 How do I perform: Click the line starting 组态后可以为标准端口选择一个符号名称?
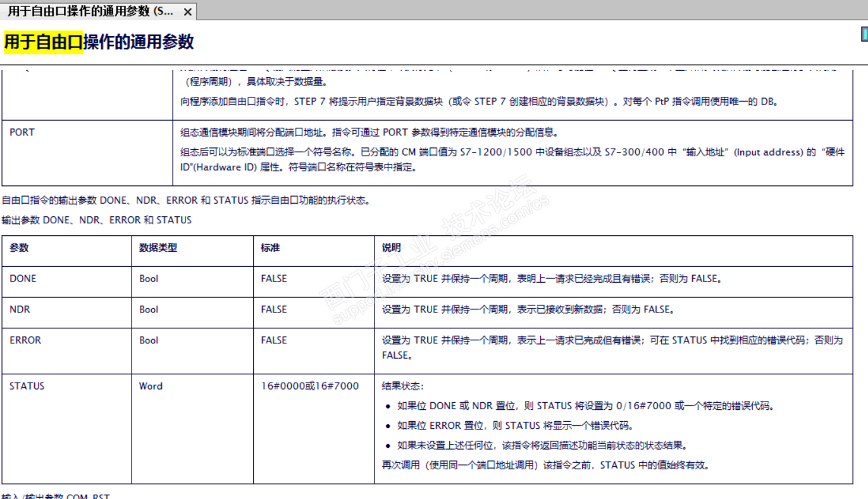[512, 160]
